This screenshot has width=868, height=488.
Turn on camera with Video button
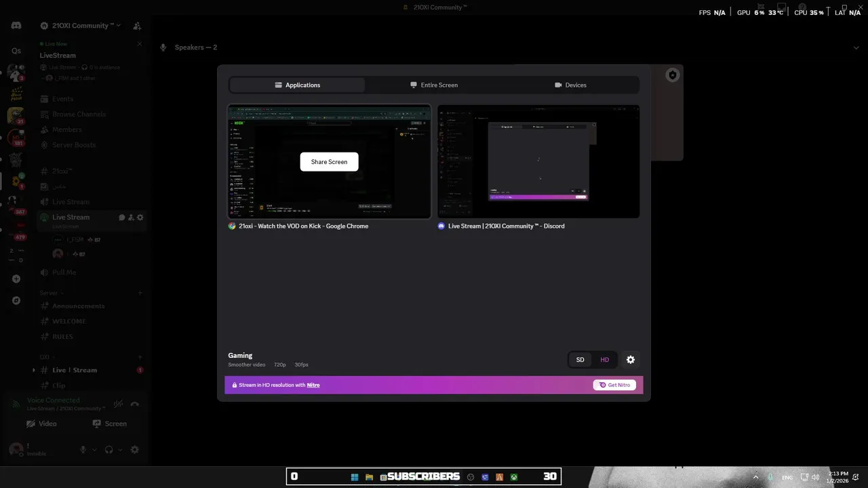[41, 424]
